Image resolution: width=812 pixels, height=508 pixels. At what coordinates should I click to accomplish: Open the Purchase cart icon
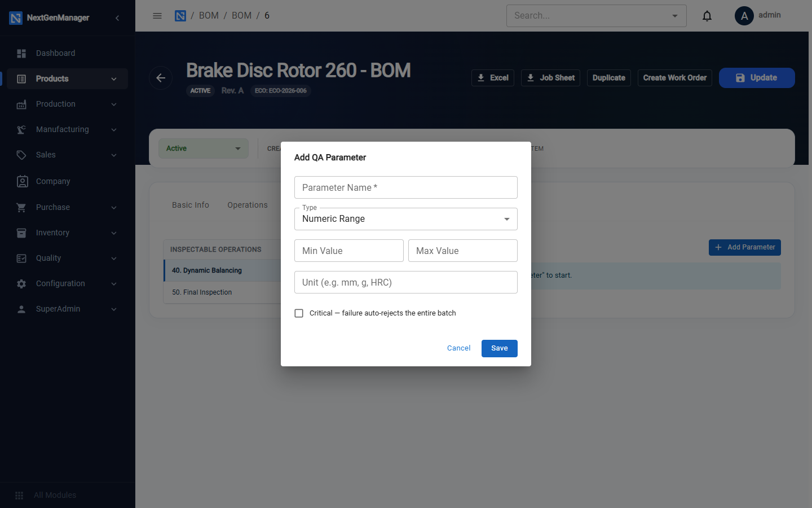pos(21,207)
